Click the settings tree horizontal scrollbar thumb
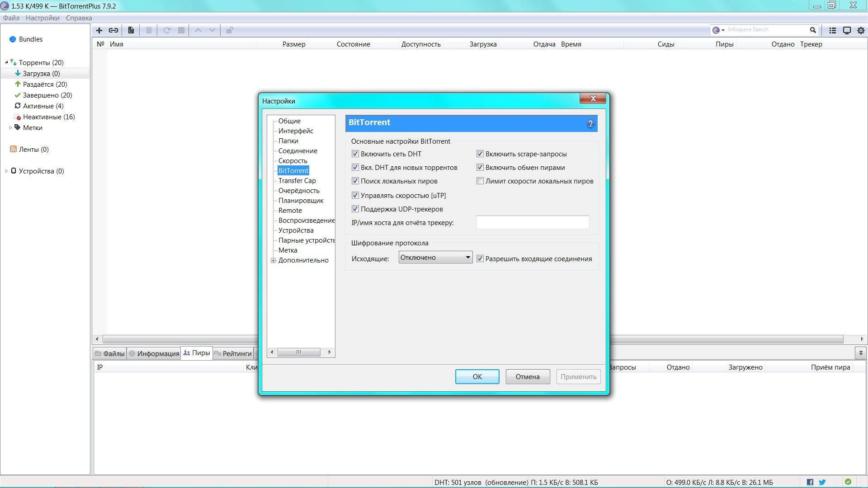Screen dimensions: 868x488 (299, 352)
